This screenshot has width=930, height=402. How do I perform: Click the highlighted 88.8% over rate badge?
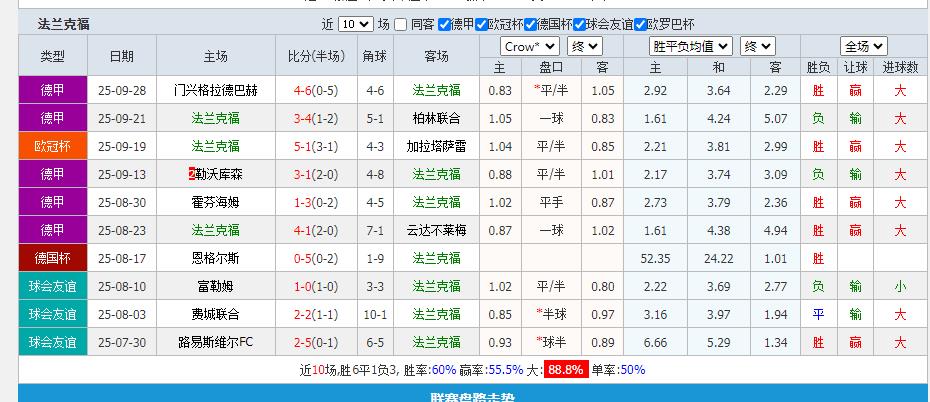(565, 370)
